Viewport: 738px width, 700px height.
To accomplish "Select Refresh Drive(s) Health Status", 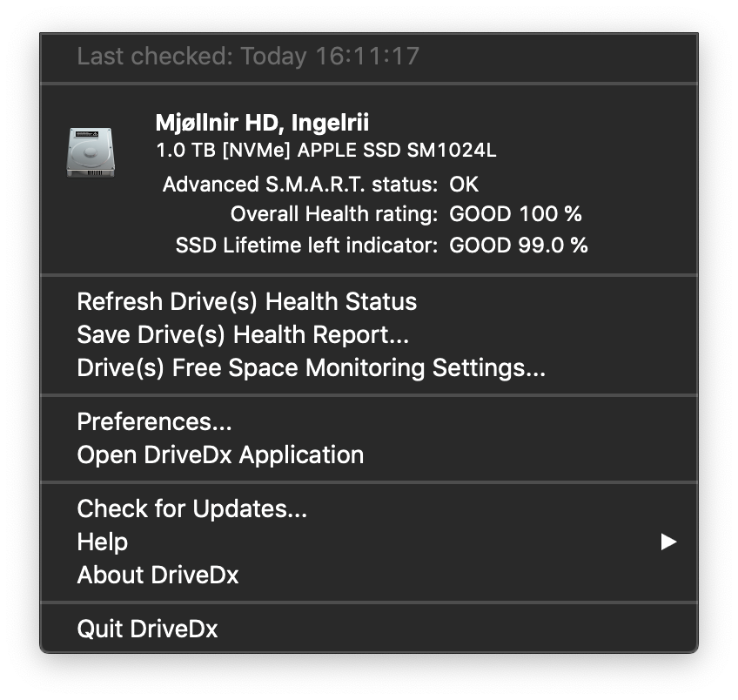I will (x=368, y=301).
